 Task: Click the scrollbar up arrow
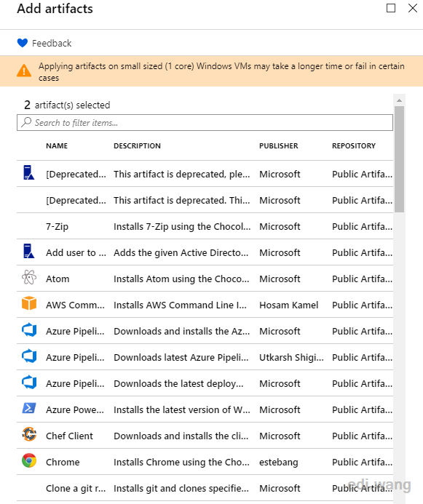point(399,100)
